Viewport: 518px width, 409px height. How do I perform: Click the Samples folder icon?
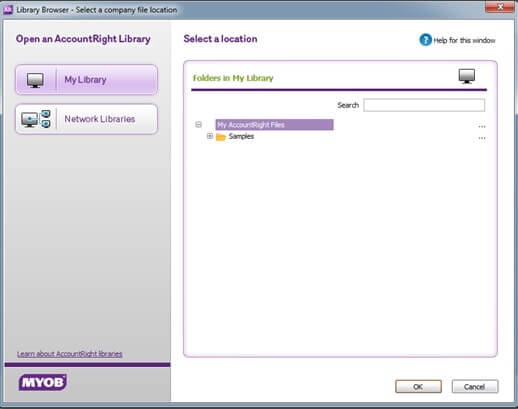tap(221, 137)
